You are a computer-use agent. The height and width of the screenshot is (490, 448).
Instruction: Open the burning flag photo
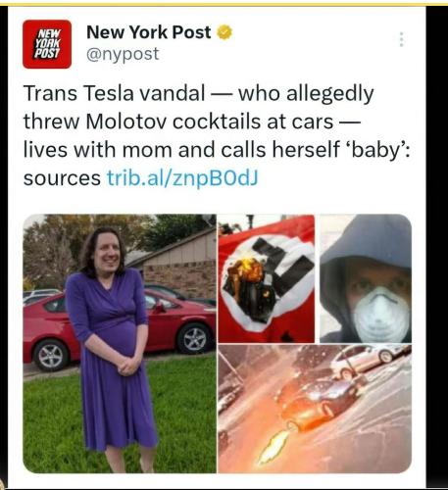click(267, 278)
